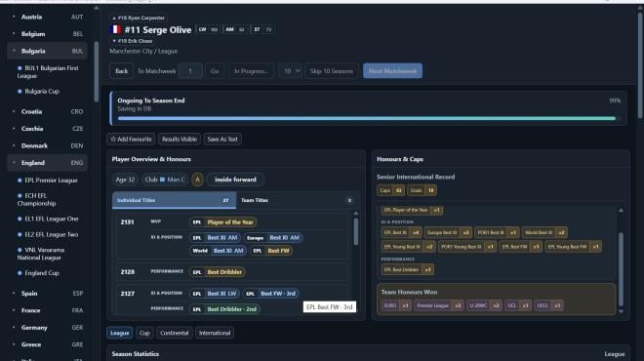
Task: Expand the France country entry
Action: point(47,310)
